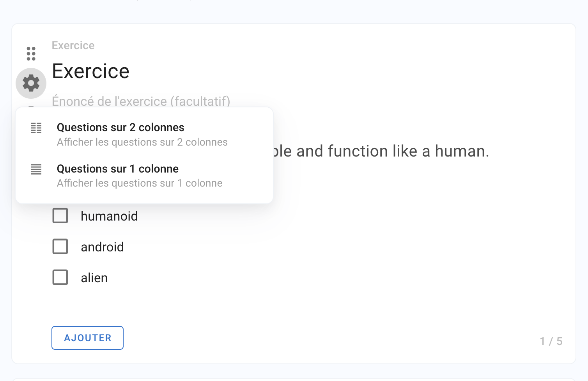The width and height of the screenshot is (588, 381).
Task: Choose "Questions sur 1 colonne" option
Action: (118, 169)
